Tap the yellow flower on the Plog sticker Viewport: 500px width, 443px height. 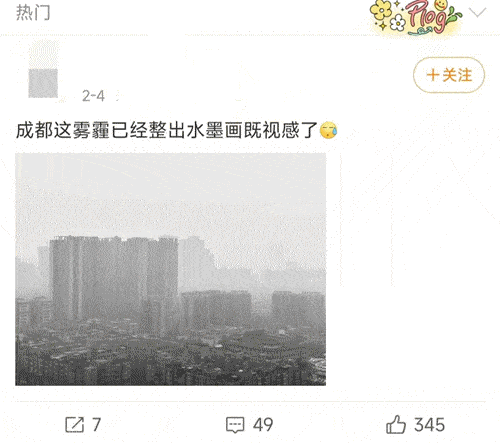[382, 10]
